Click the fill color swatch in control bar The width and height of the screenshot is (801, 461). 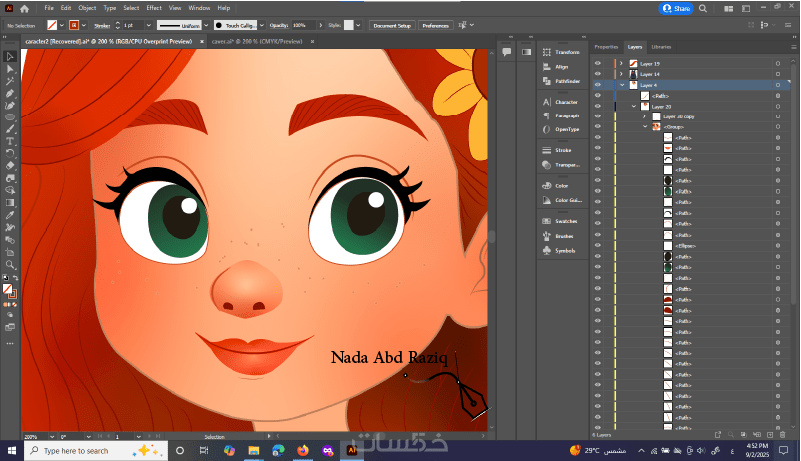(x=52, y=25)
